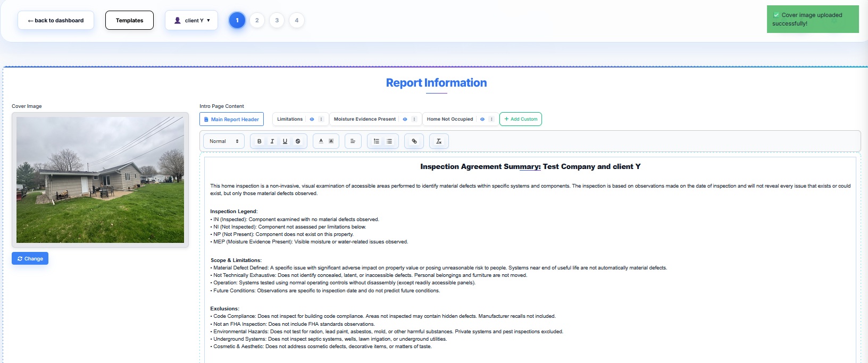Open the Normal paragraph style dropdown
Viewport: 868px width, 363px height.
tap(224, 141)
